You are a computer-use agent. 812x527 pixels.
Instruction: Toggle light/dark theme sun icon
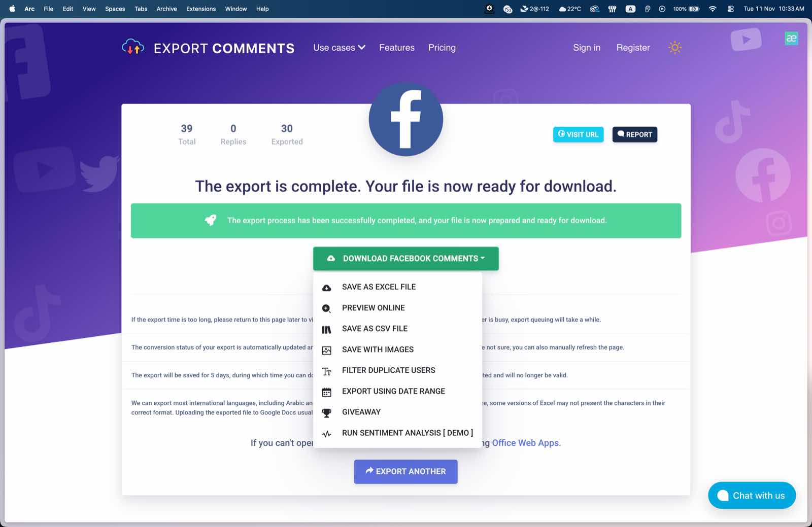(x=674, y=48)
